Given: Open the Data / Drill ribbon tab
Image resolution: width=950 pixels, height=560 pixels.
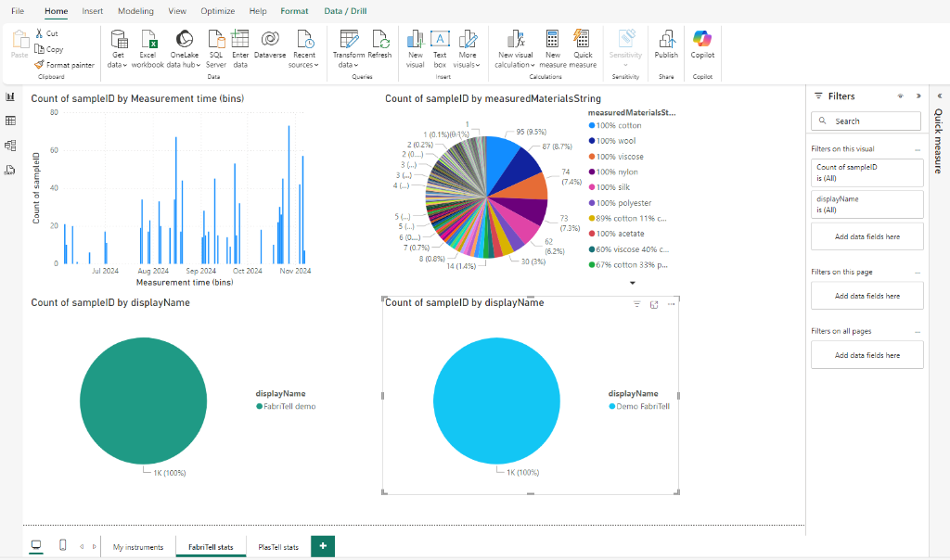Looking at the screenshot, I should (345, 11).
